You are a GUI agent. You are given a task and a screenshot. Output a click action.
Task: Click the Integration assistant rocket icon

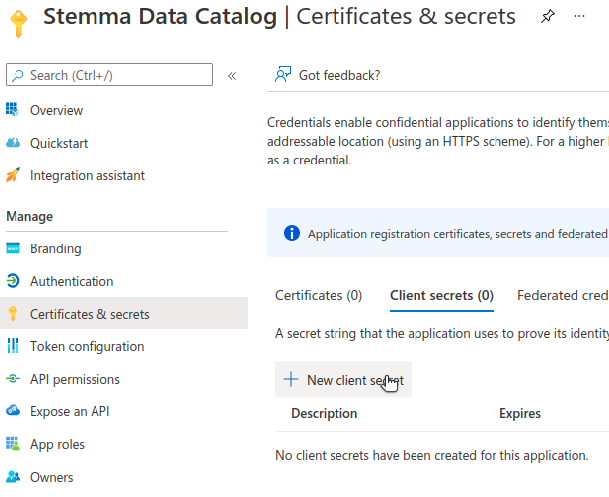click(x=13, y=175)
